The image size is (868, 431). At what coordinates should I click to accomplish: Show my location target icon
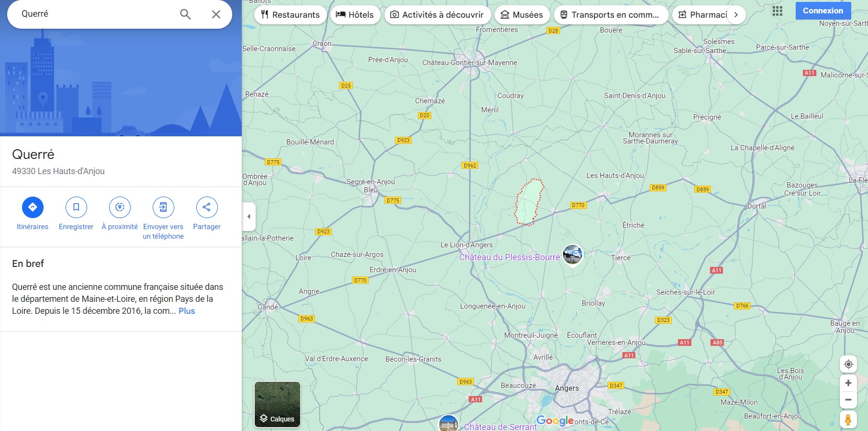pos(848,365)
